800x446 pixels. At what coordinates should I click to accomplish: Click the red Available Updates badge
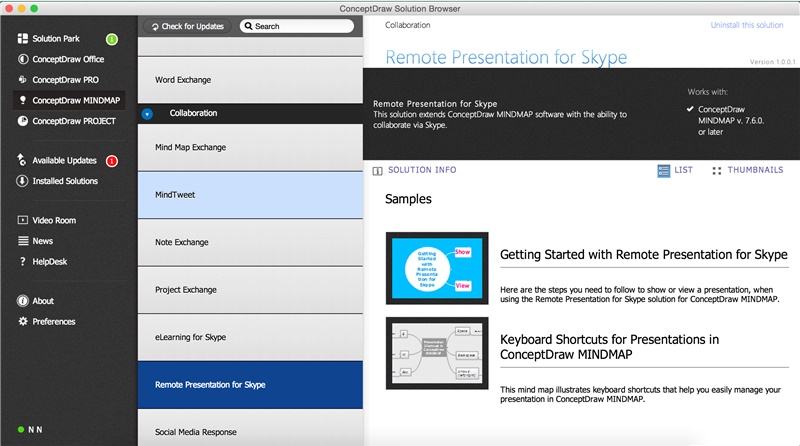pyautogui.click(x=112, y=161)
